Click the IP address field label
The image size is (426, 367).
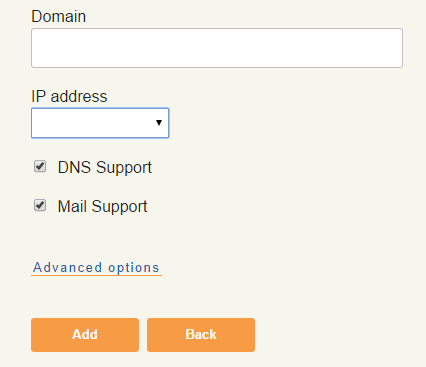(69, 97)
